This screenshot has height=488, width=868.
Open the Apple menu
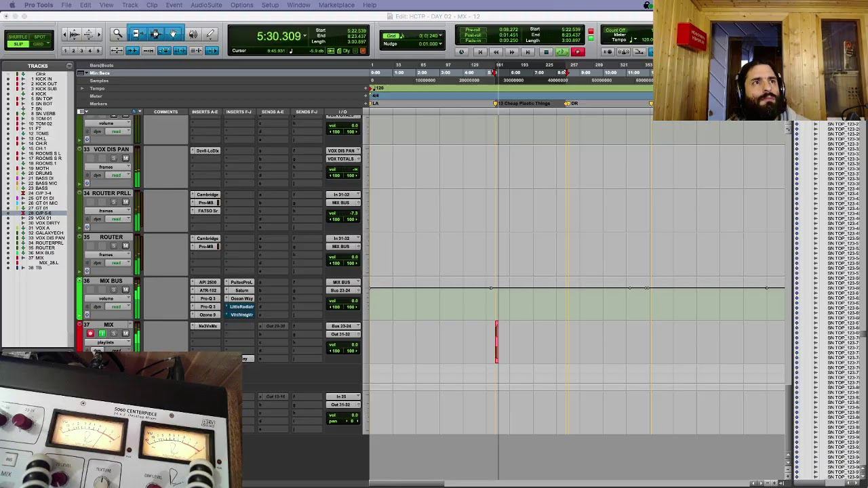(x=12, y=5)
